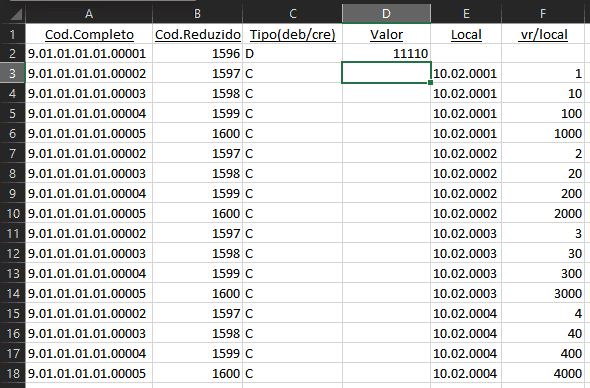This screenshot has height=388, width=590.
Task: Click the Cod.Completo header cell
Action: [89, 34]
